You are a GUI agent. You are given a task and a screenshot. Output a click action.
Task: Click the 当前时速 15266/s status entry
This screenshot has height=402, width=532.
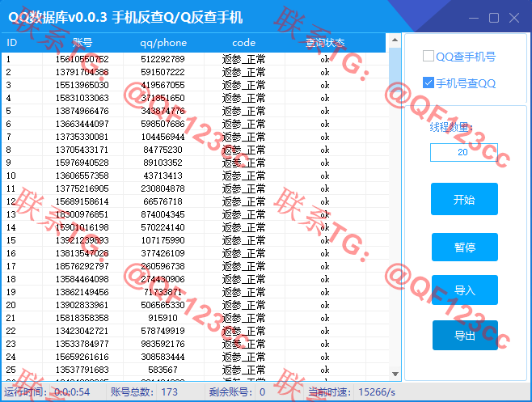352,392
